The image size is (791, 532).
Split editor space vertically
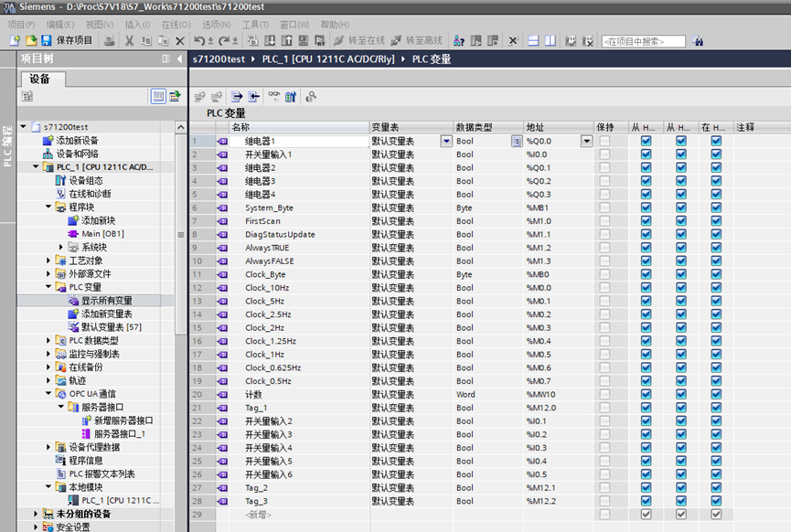point(550,41)
